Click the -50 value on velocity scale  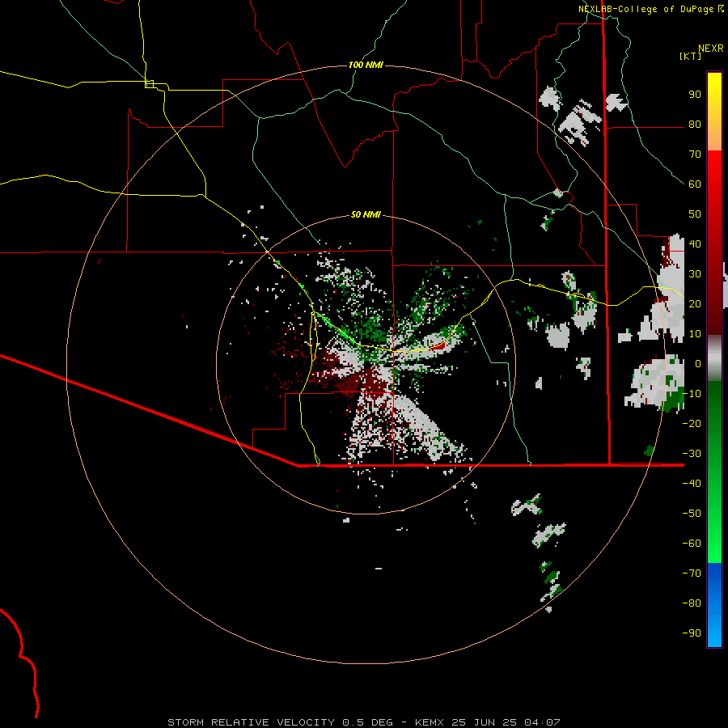[692, 513]
